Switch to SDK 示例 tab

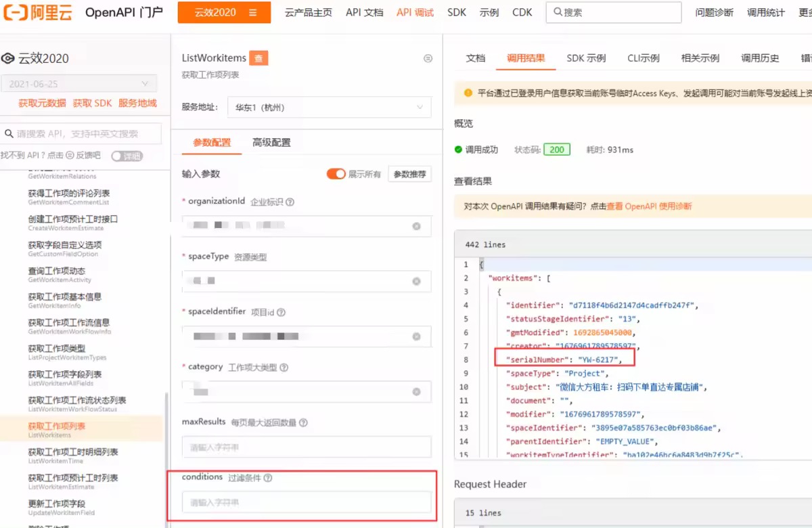point(586,58)
